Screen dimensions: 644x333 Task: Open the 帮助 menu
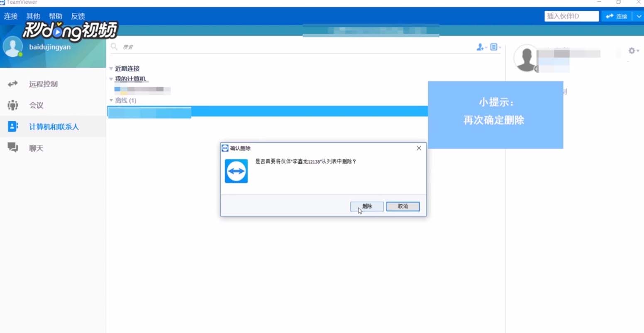(x=56, y=16)
